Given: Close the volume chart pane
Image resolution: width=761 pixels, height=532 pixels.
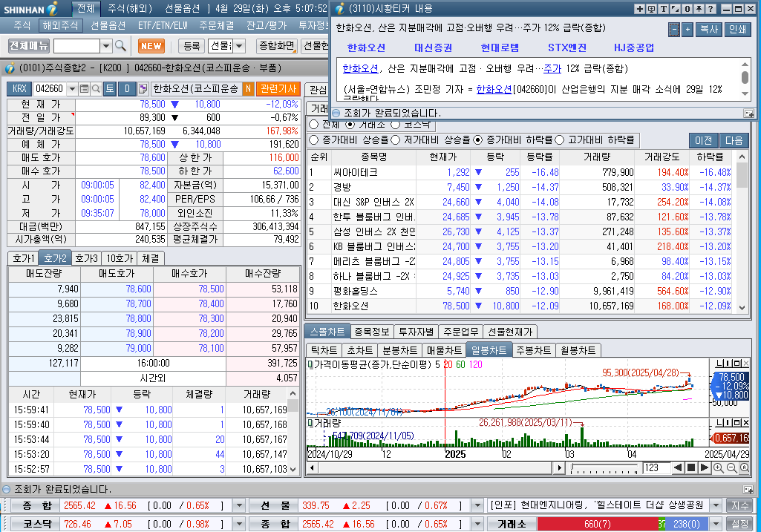Looking at the screenshot, I should click(x=746, y=424).
